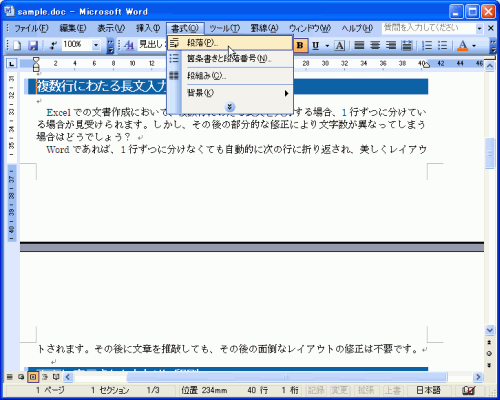Switch to Outline view icon
500x400 pixels.
coord(45,377)
